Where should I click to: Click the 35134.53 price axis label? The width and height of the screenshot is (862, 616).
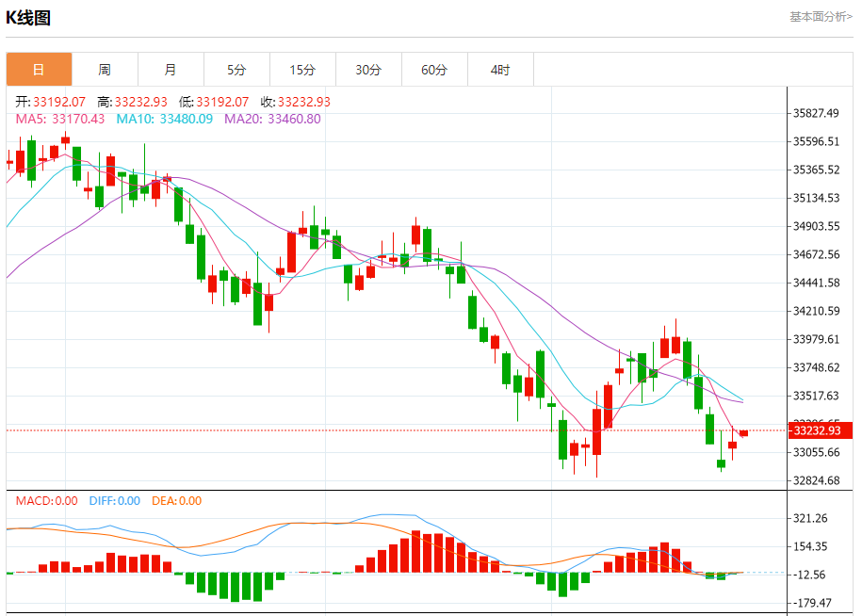tap(816, 198)
